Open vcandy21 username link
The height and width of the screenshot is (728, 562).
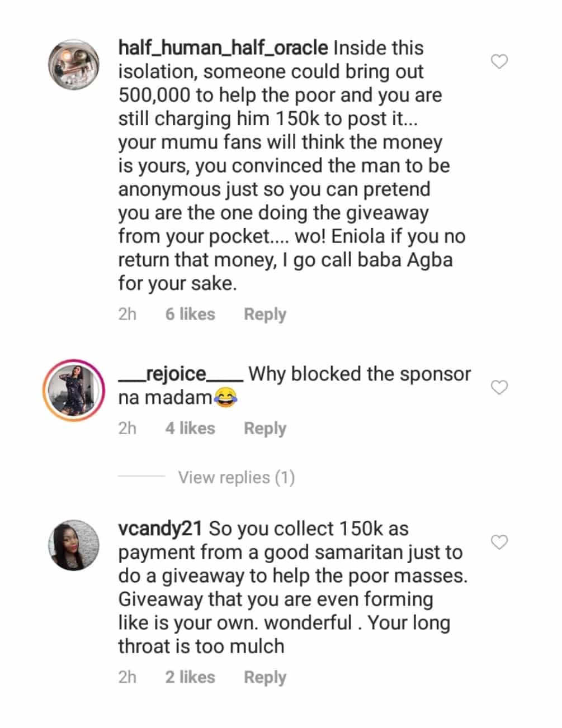(x=160, y=529)
